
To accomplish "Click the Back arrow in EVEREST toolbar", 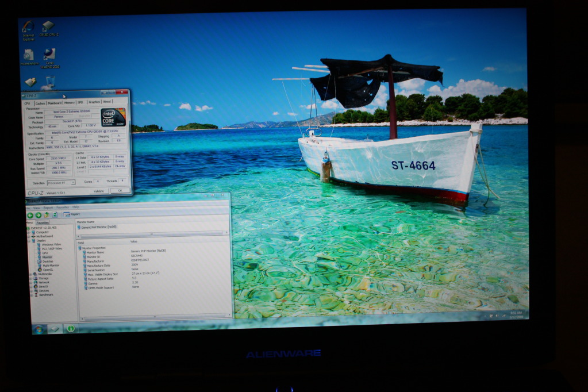I will 30,216.
